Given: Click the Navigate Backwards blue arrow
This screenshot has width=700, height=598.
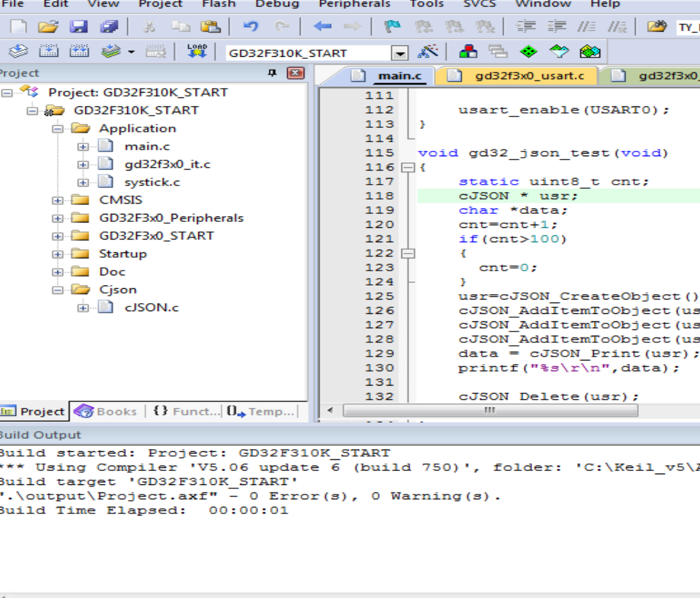Looking at the screenshot, I should pos(322,27).
